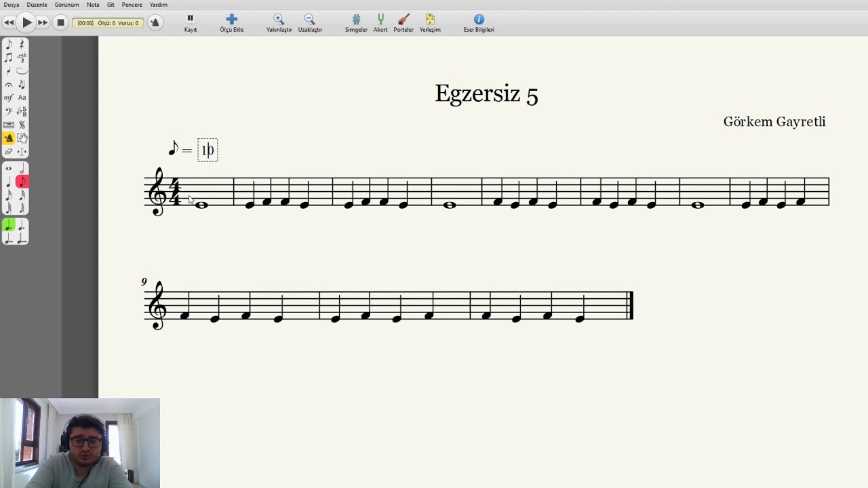Select the segno repeat sign tool

[x=22, y=125]
